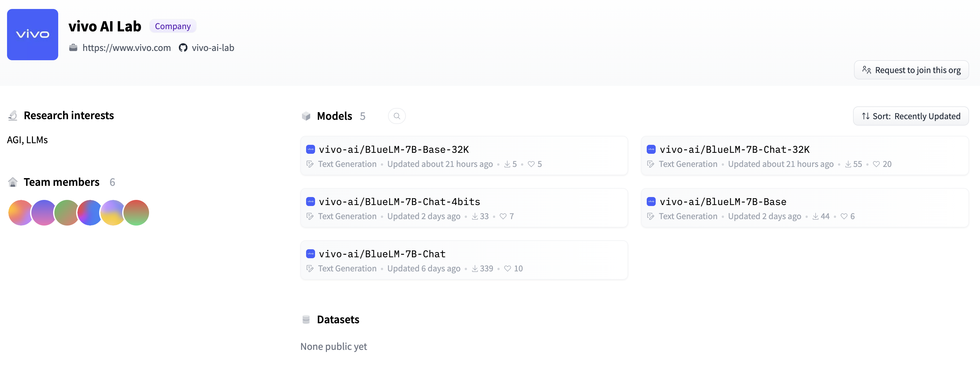Open the vivo-ai/BlueLM-7B-Base model card
The height and width of the screenshot is (371, 980).
[x=723, y=202]
